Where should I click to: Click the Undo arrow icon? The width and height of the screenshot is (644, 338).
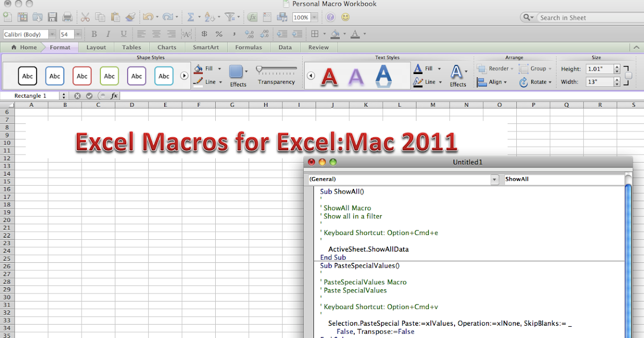click(148, 17)
